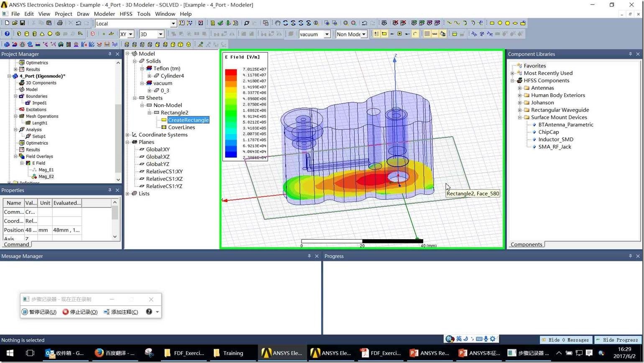The height and width of the screenshot is (363, 644).
Task: Create a new project with the New icon
Action: [x=7, y=23]
